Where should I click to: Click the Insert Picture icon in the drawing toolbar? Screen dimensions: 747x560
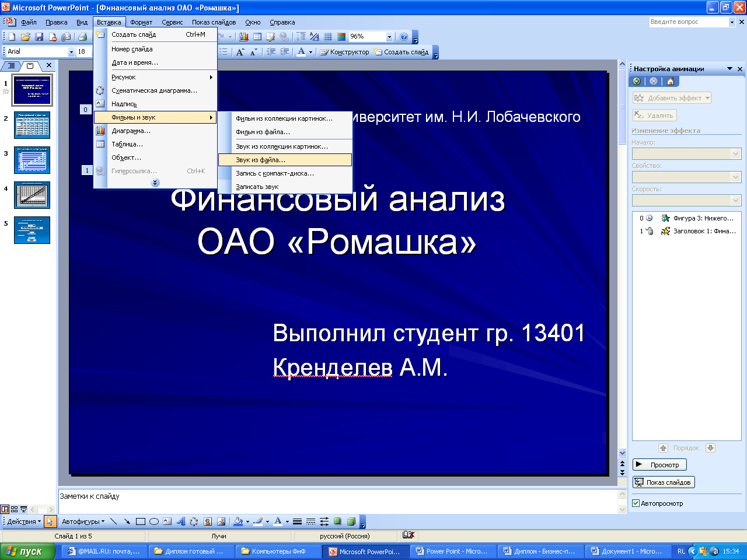point(221,521)
